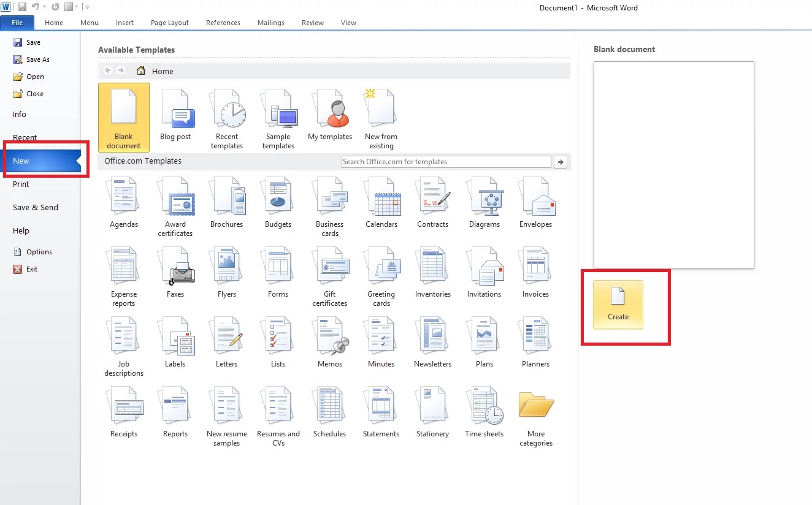Switch to the Mailings tab
This screenshot has height=505, width=812.
(x=271, y=23)
